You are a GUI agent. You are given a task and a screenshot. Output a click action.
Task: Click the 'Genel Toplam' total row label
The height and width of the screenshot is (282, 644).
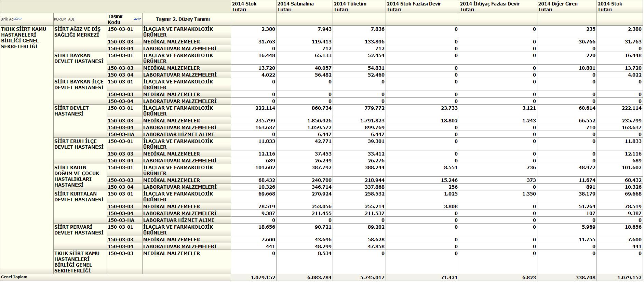[x=14, y=277]
